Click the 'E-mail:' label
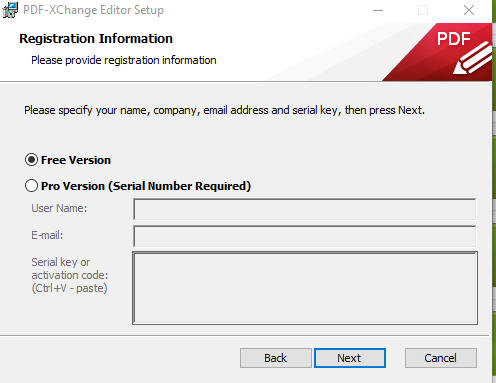The height and width of the screenshot is (383, 496). coord(47,235)
